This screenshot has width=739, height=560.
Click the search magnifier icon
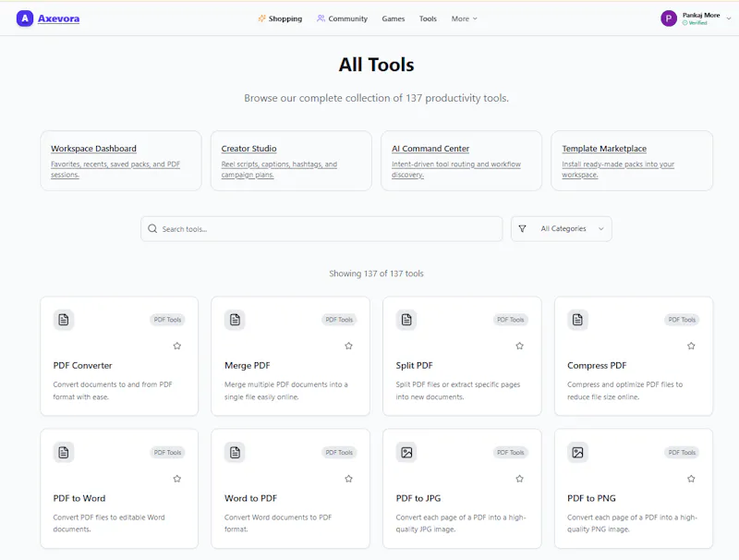(152, 228)
